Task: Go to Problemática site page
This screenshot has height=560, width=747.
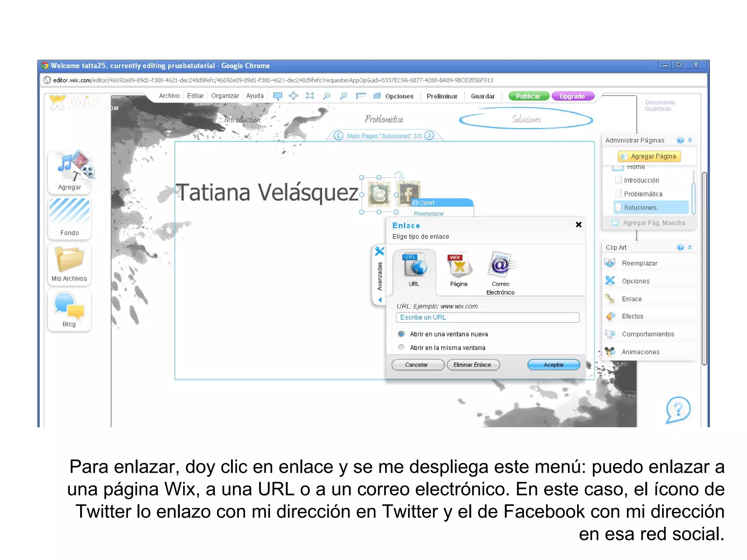Action: (x=384, y=119)
